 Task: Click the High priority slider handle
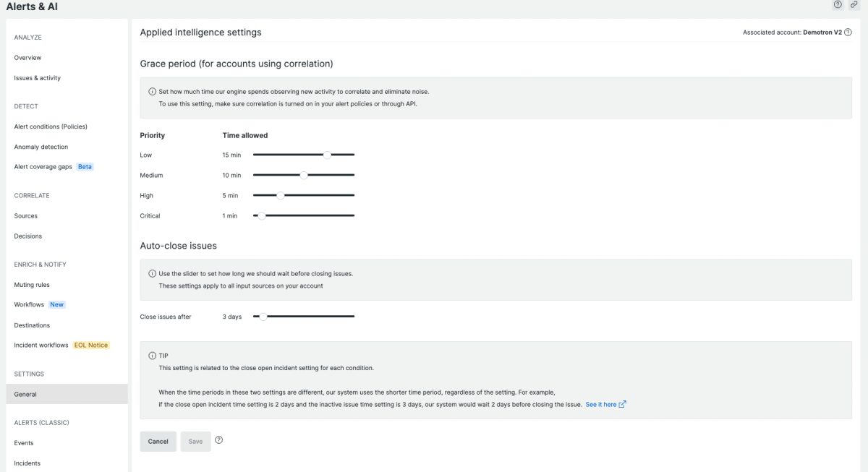tap(281, 195)
